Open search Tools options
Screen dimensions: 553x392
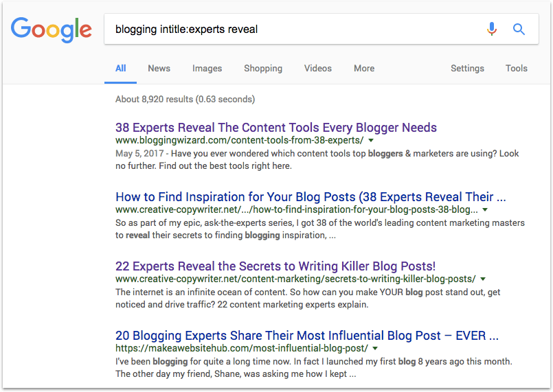pyautogui.click(x=517, y=69)
